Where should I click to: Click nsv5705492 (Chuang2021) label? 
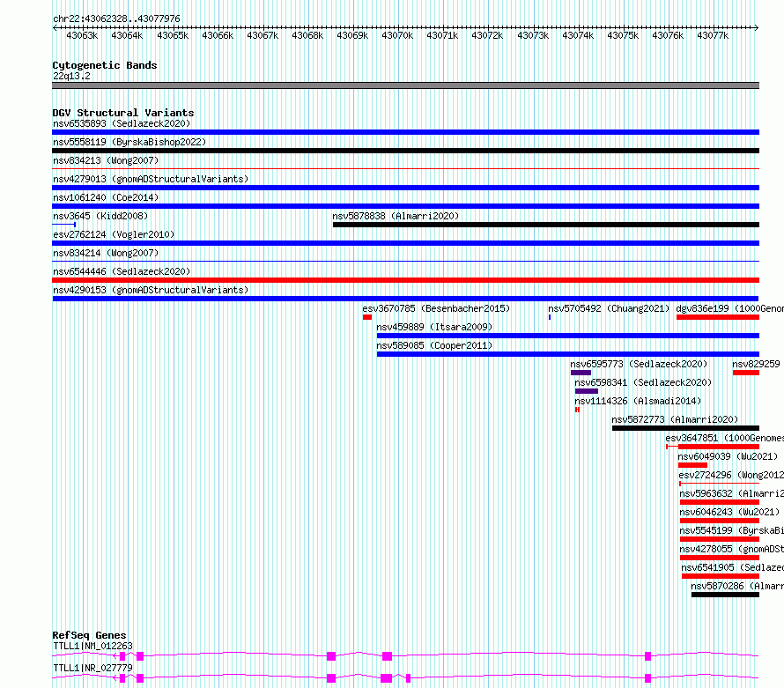pos(609,308)
